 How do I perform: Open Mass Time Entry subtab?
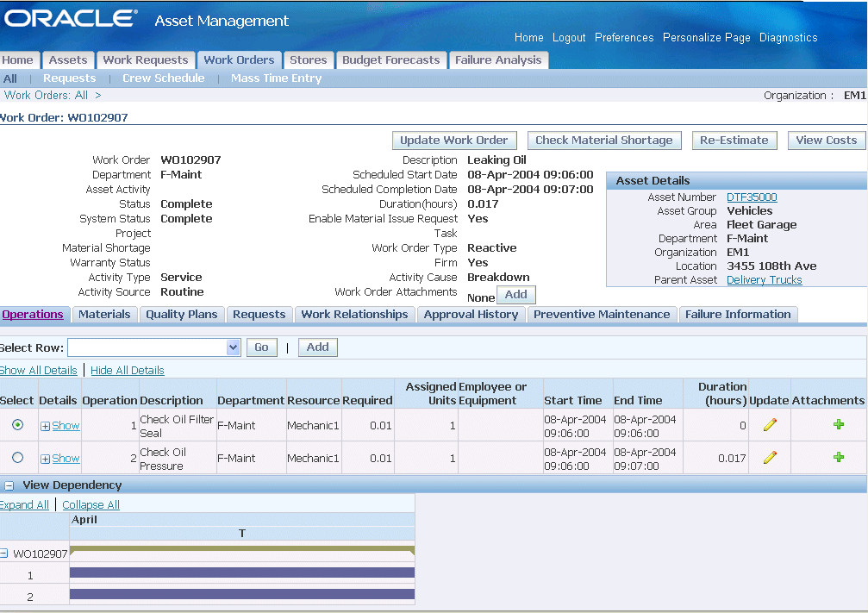(276, 78)
